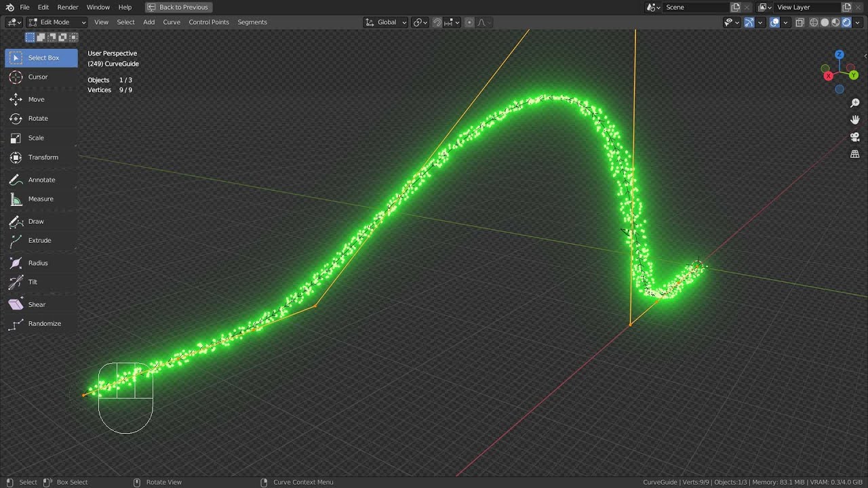Click the pan hand viewport icon
The height and width of the screenshot is (488, 868).
855,120
